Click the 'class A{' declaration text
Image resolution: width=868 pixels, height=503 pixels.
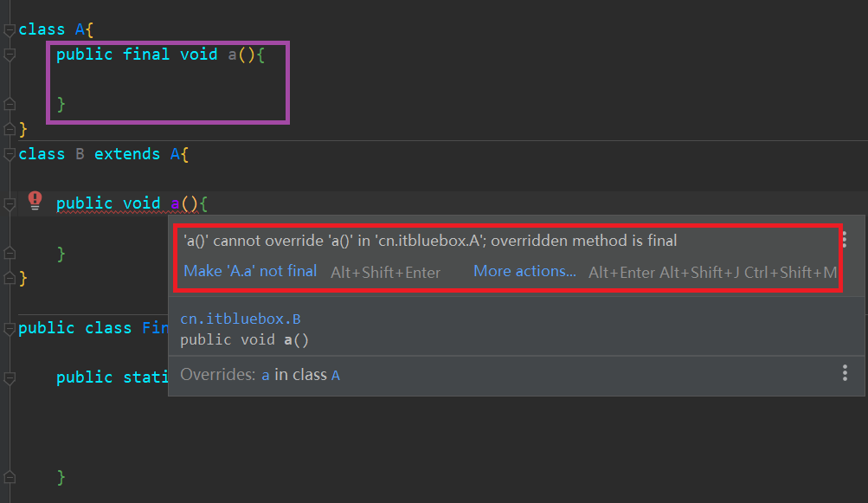[x=56, y=29]
